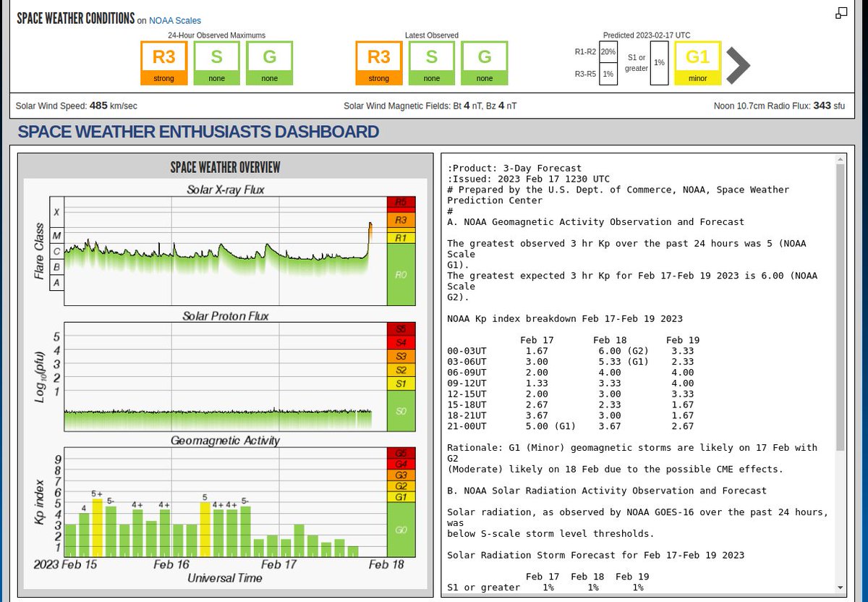This screenshot has height=602, width=868.
Task: Click the Solar Wind Speed 485 km/sec text
Action: click(x=77, y=106)
